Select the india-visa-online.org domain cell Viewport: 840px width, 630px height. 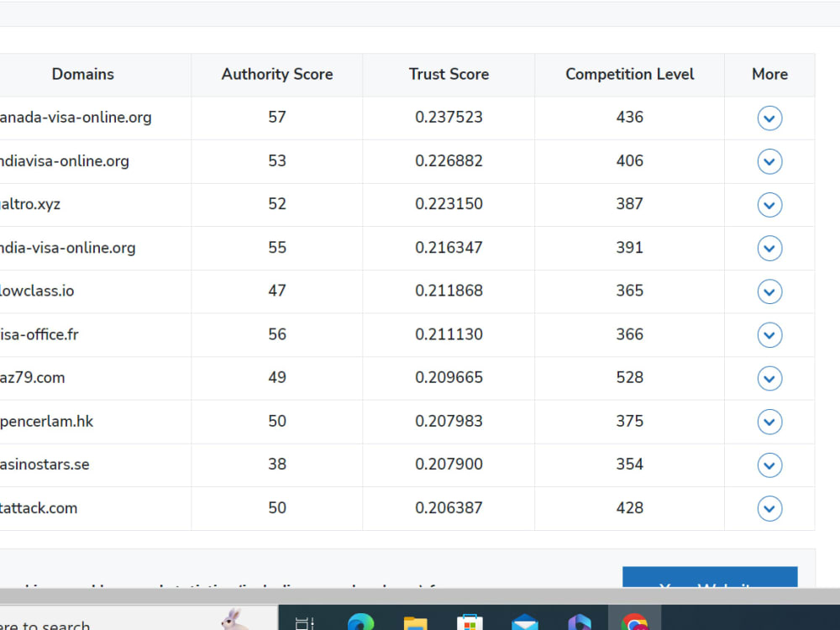tap(96, 248)
